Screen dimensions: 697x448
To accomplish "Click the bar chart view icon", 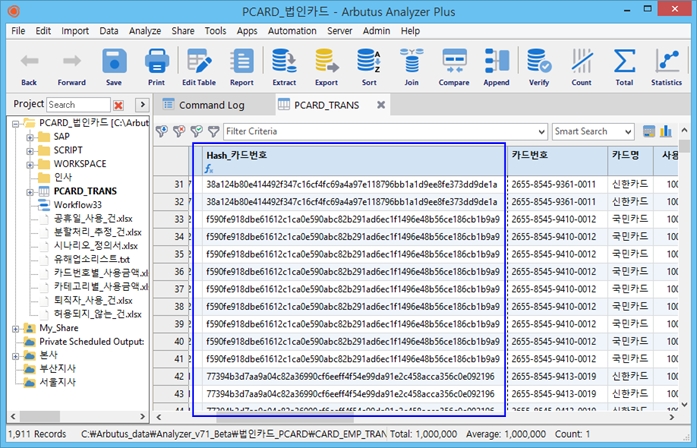I will click(x=666, y=131).
